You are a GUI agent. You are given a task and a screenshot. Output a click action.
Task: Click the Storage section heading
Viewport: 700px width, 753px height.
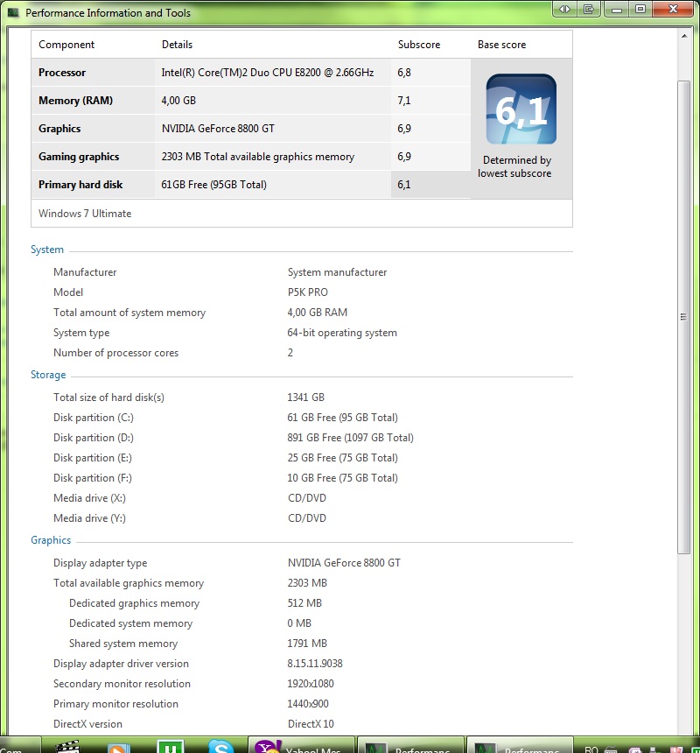[x=48, y=375]
